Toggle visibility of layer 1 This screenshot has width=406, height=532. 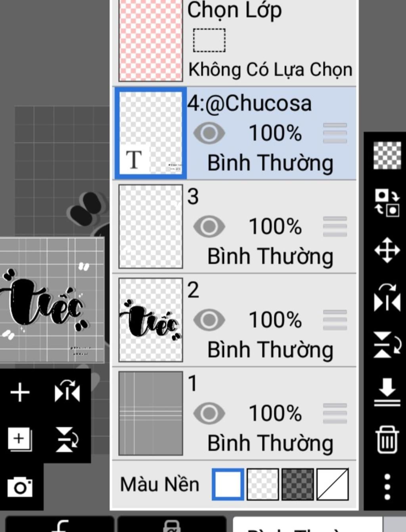tap(209, 413)
